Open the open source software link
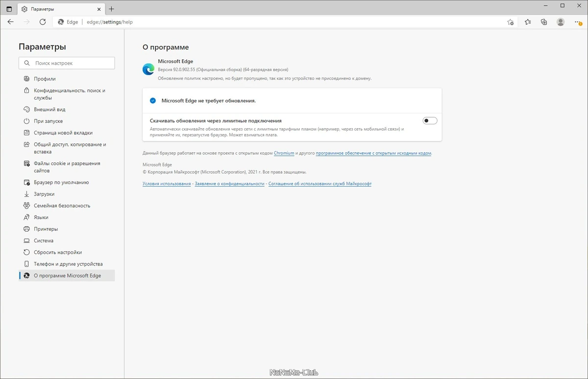This screenshot has width=588, height=379. [373, 153]
